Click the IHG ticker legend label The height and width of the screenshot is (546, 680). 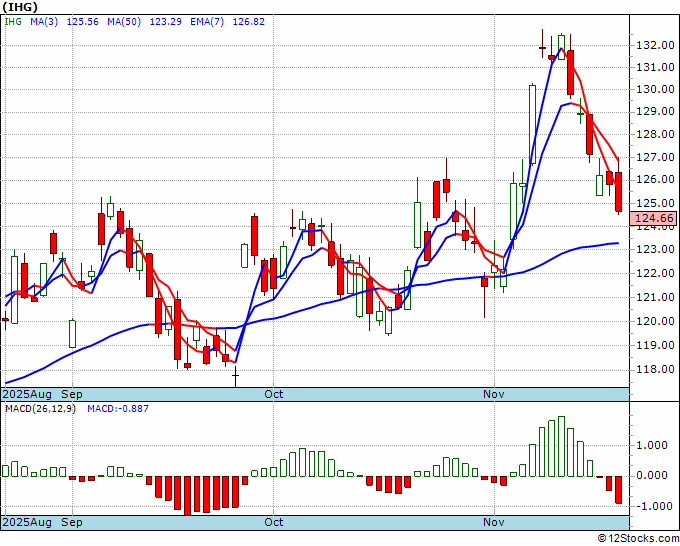[x=13, y=22]
